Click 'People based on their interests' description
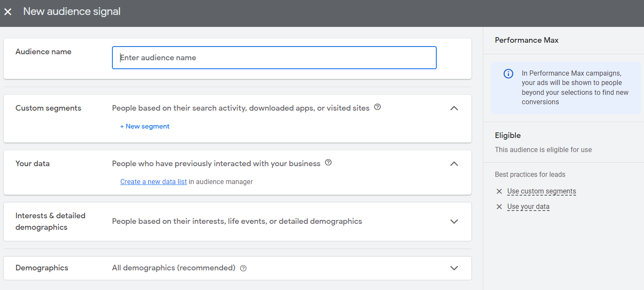The width and height of the screenshot is (644, 290). 237,221
